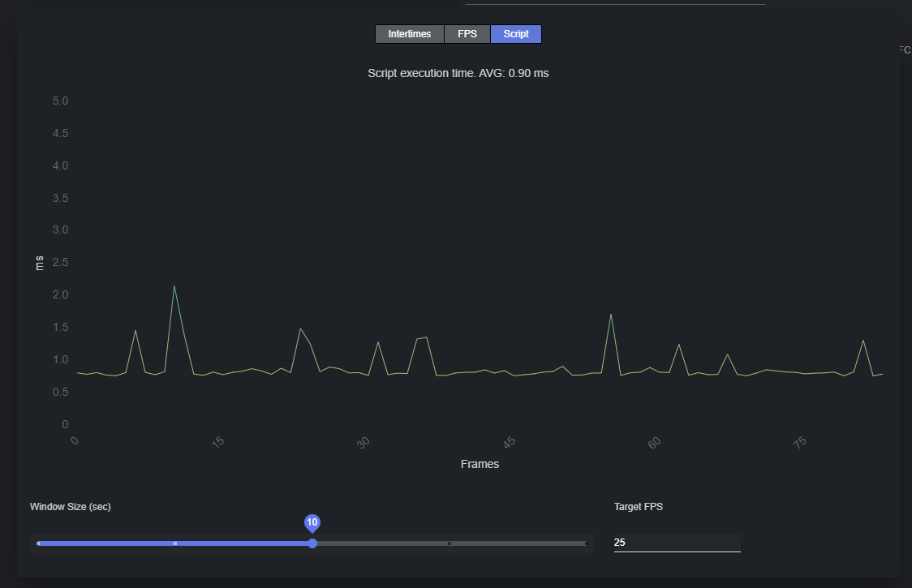This screenshot has width=912, height=588.
Task: Click the highest peak in the chart
Action: click(174, 286)
